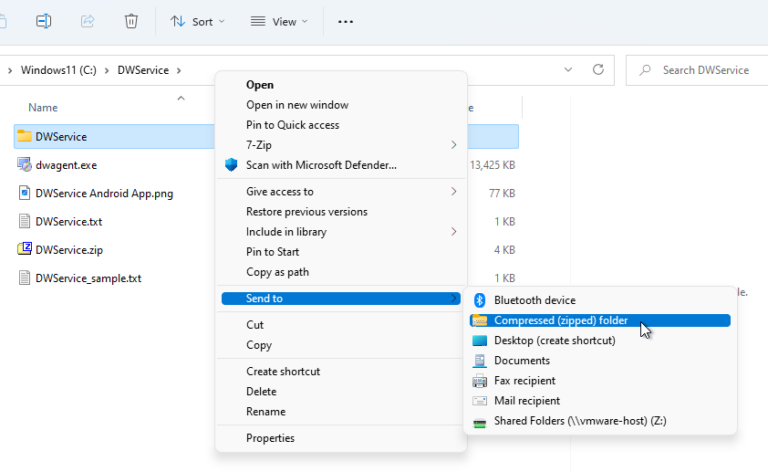
Task: Click the Microsoft Defender shield icon
Action: tap(231, 165)
